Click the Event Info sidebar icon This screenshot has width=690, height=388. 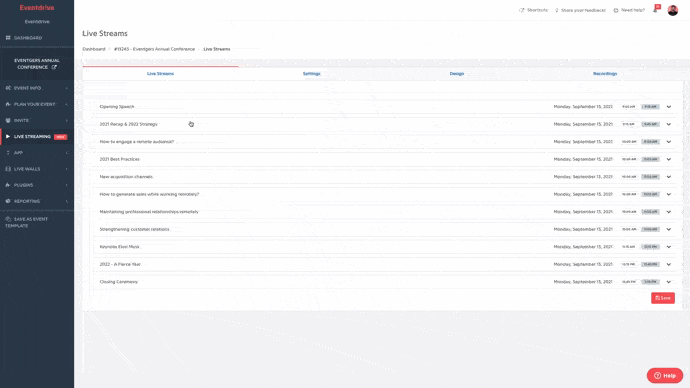[x=8, y=88]
